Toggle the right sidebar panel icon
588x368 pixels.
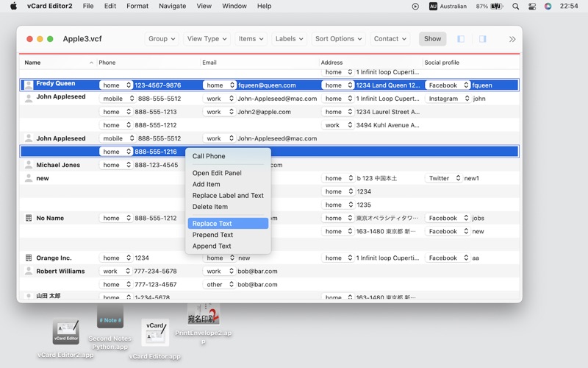(x=482, y=39)
